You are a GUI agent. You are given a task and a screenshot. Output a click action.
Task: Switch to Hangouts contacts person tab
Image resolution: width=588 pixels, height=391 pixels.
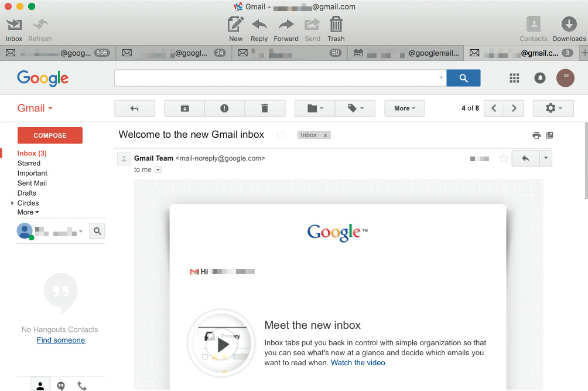click(40, 385)
